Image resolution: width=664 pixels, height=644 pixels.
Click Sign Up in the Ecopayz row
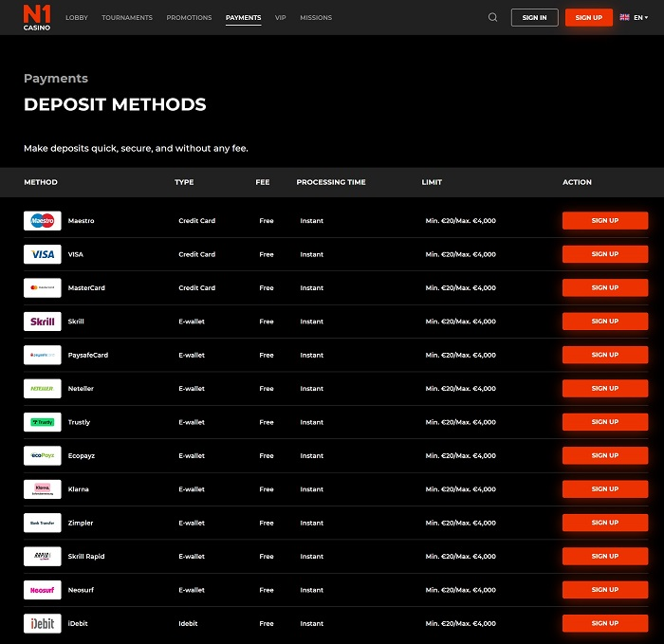[605, 455]
